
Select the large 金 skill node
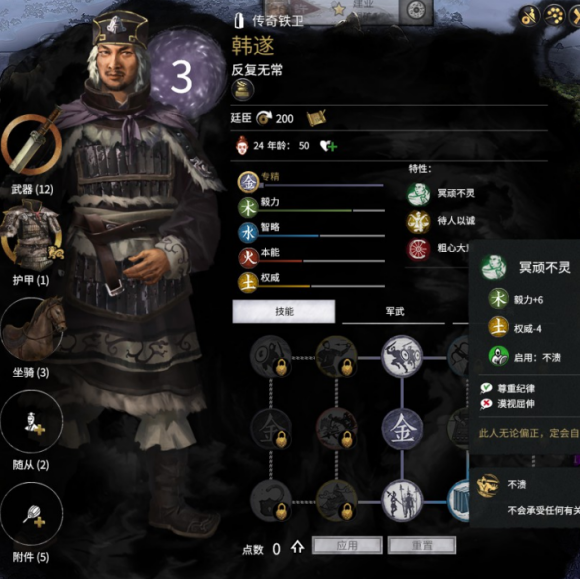(x=402, y=430)
